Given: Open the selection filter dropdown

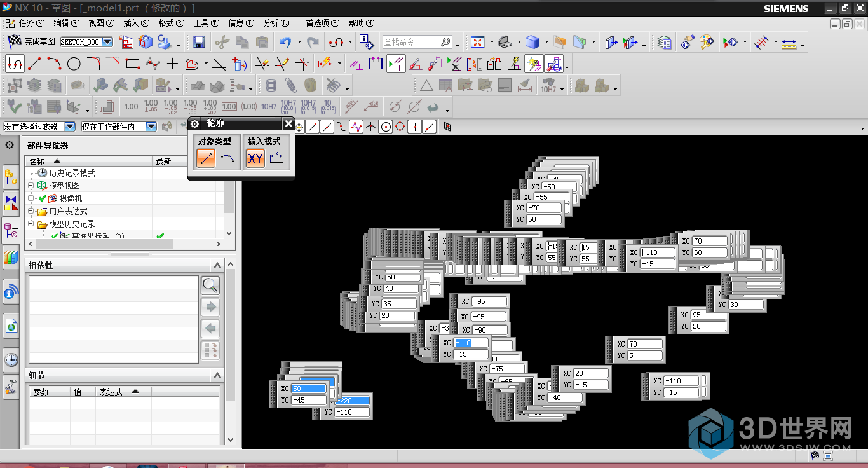Looking at the screenshot, I should (x=69, y=127).
